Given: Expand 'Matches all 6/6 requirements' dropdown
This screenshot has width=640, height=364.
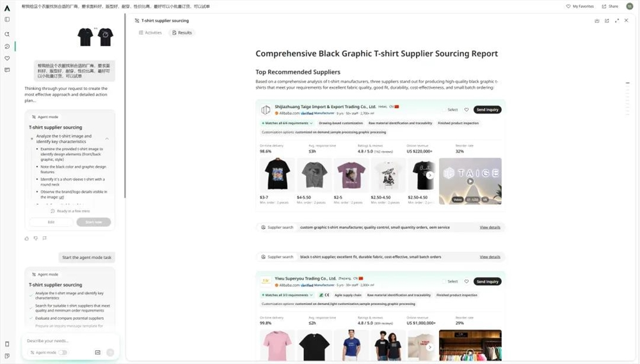Looking at the screenshot, I should tap(287, 123).
